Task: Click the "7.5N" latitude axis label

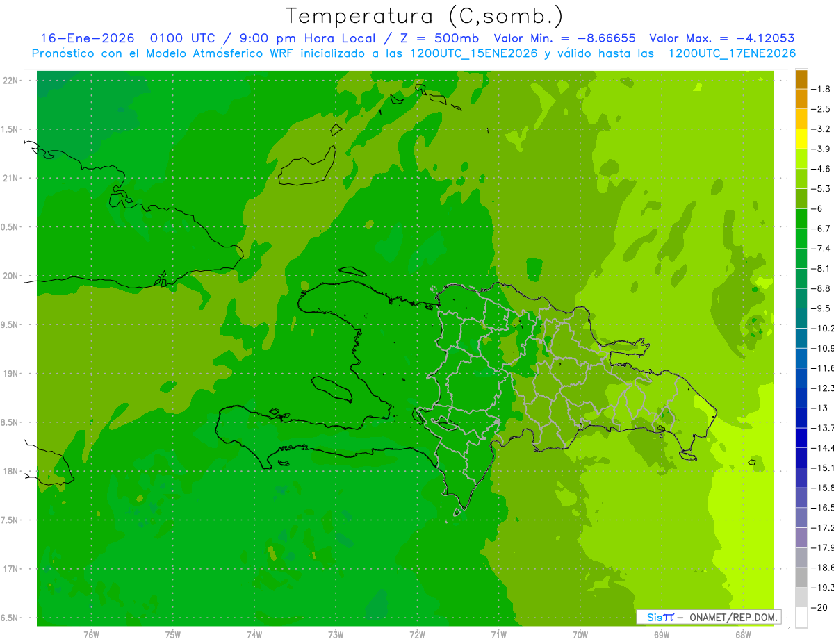Action: pyautogui.click(x=10, y=520)
